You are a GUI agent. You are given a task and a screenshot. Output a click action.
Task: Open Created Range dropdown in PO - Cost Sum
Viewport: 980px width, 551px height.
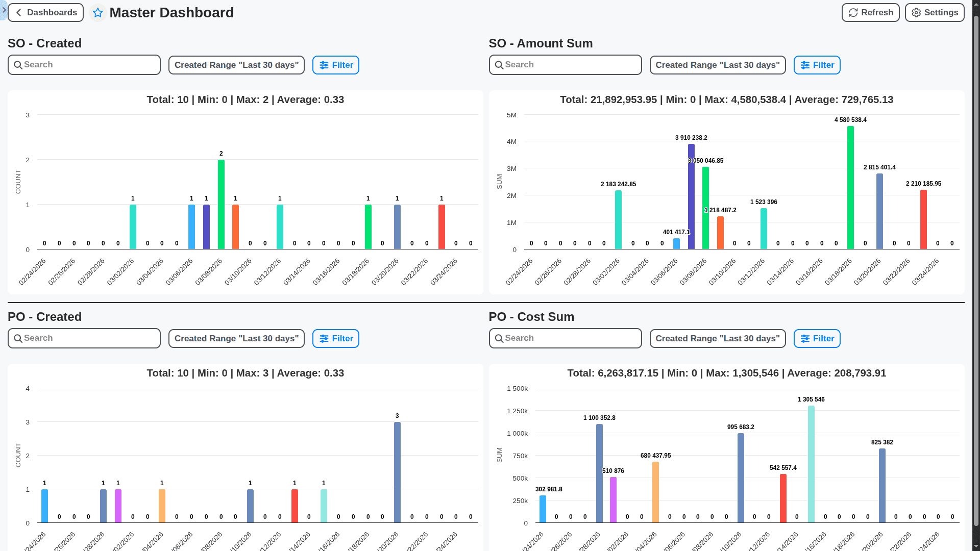point(717,338)
